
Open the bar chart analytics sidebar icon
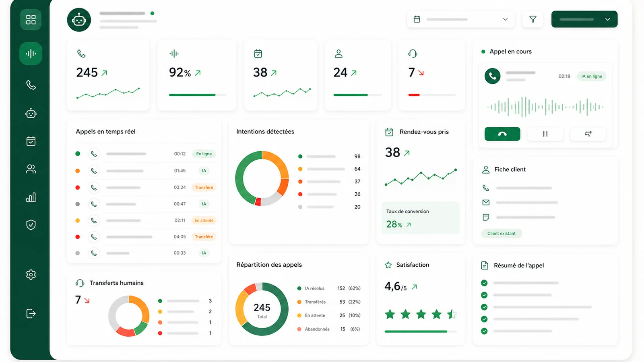[x=31, y=197]
